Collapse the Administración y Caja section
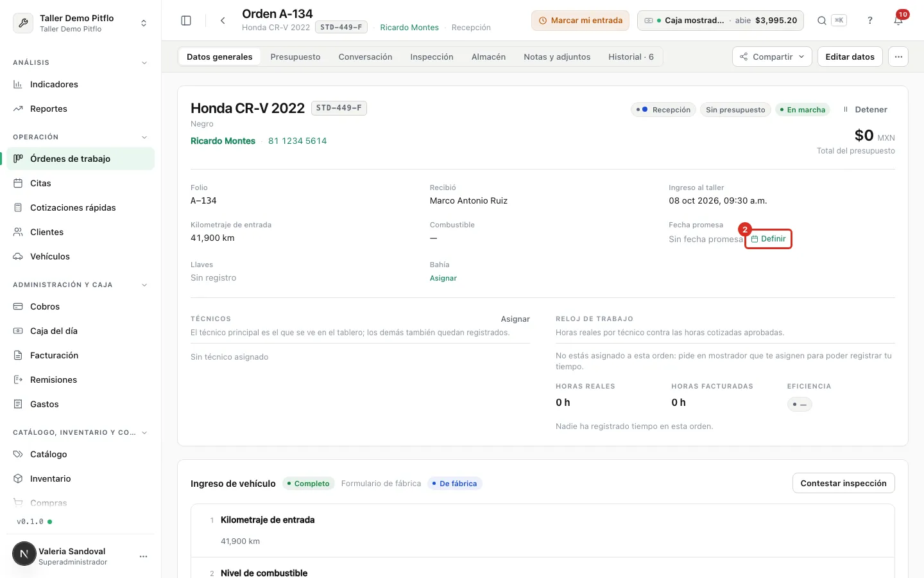 pyautogui.click(x=144, y=285)
